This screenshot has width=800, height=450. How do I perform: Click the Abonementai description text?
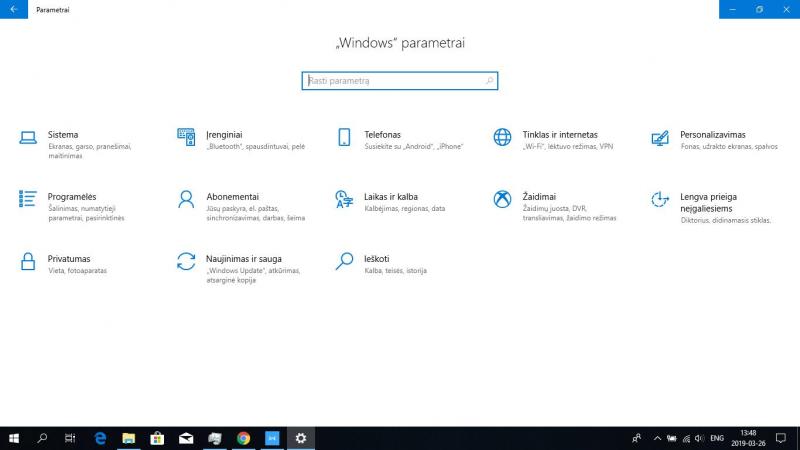point(256,213)
